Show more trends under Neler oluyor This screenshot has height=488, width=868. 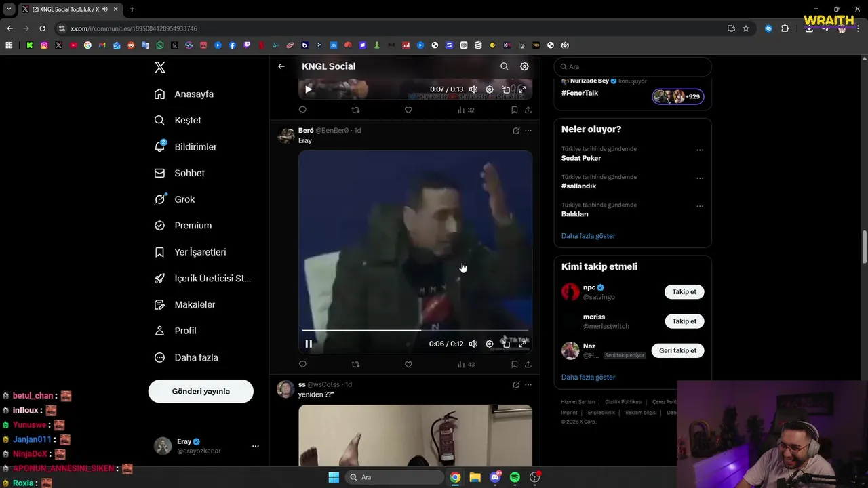coord(588,236)
